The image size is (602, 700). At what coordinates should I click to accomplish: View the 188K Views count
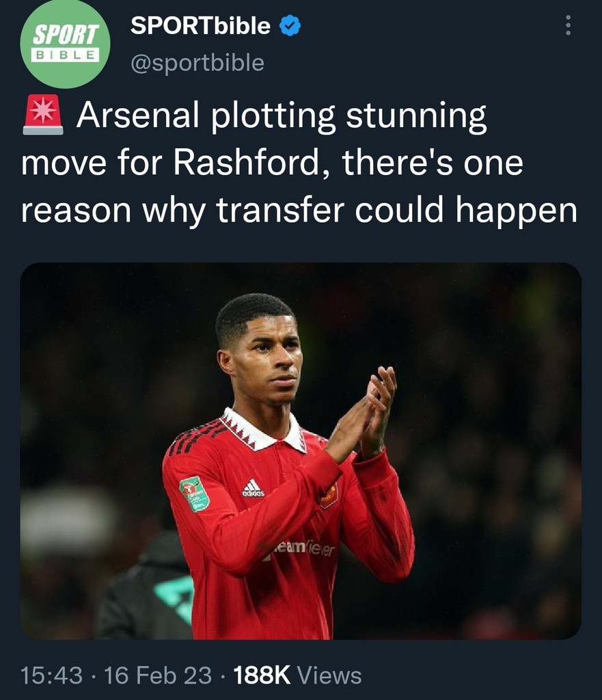[297, 675]
